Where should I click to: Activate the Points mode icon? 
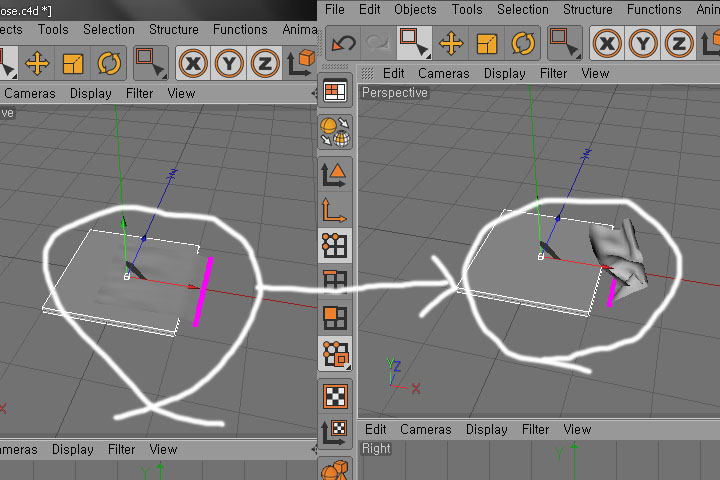pos(335,245)
